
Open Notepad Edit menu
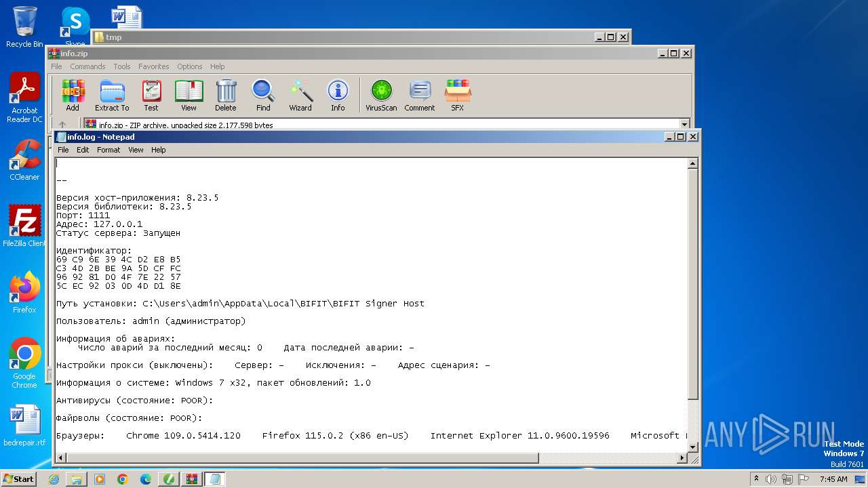pos(83,150)
